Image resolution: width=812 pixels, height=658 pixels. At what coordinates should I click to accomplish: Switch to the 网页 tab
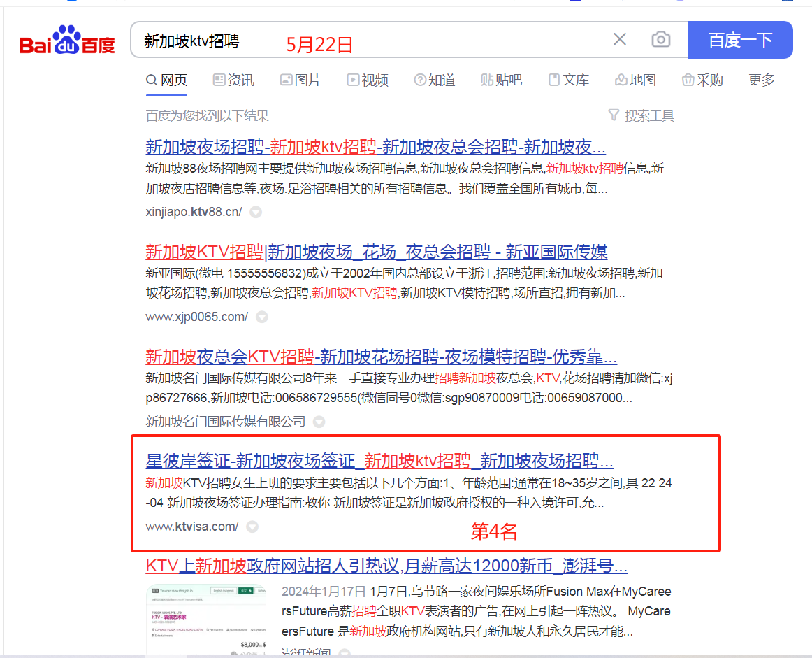[166, 80]
